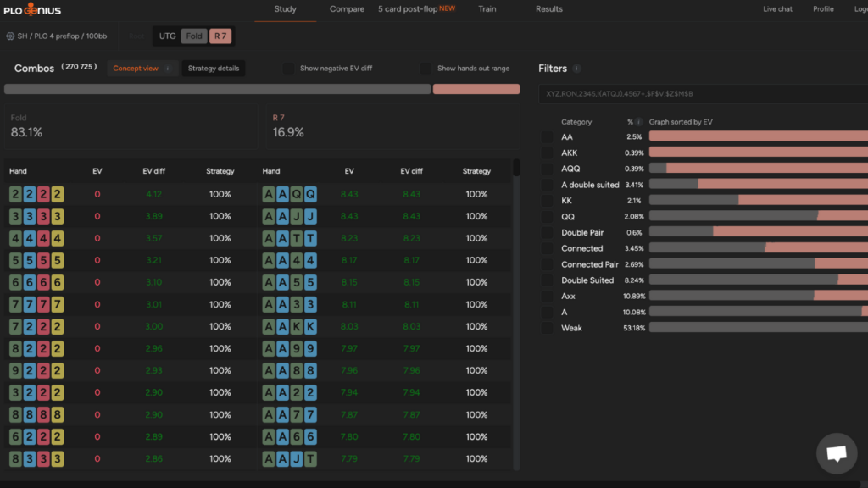Open the Study tab
The image size is (868, 488).
285,9
